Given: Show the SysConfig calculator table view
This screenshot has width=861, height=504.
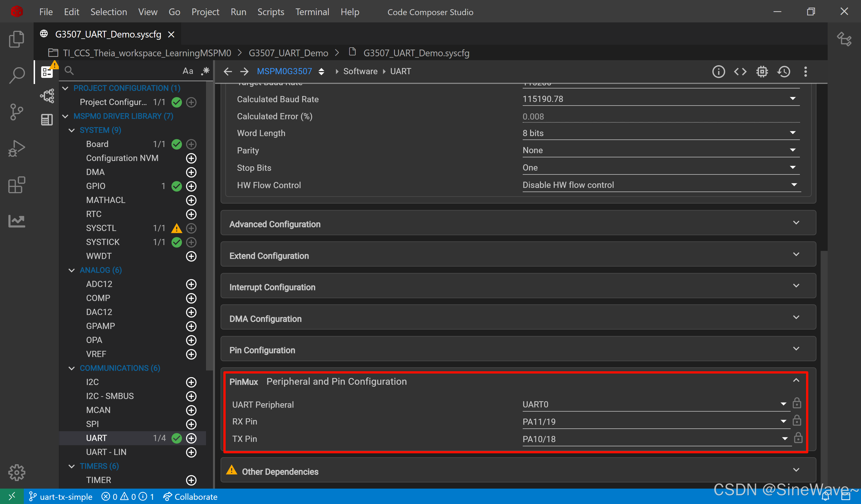Looking at the screenshot, I should [47, 120].
